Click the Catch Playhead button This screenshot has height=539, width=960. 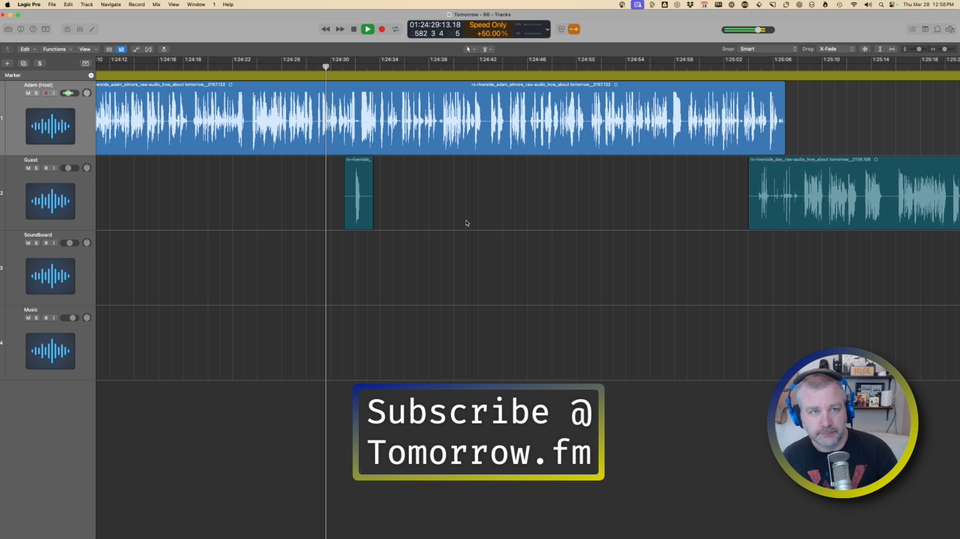(x=163, y=49)
